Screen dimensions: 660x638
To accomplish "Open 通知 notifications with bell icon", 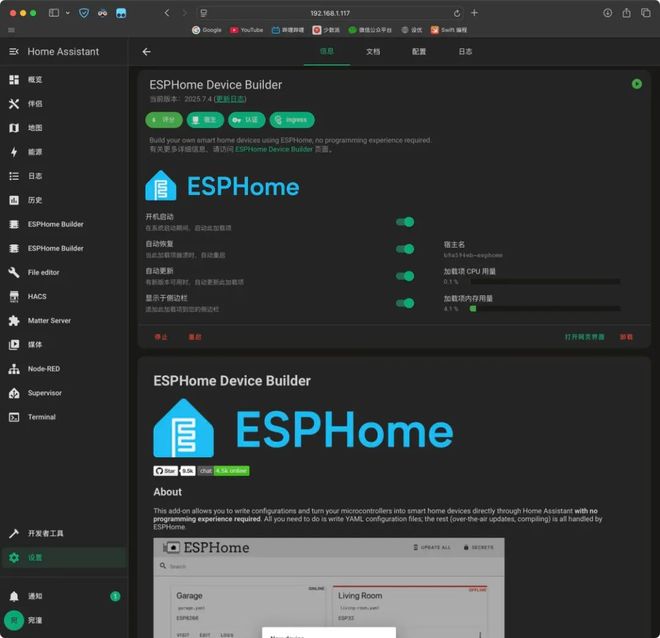I will 64,596.
